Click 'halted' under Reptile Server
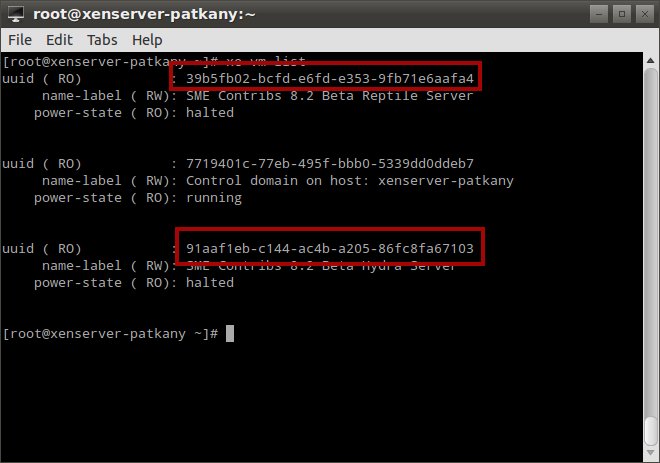 click(210, 112)
